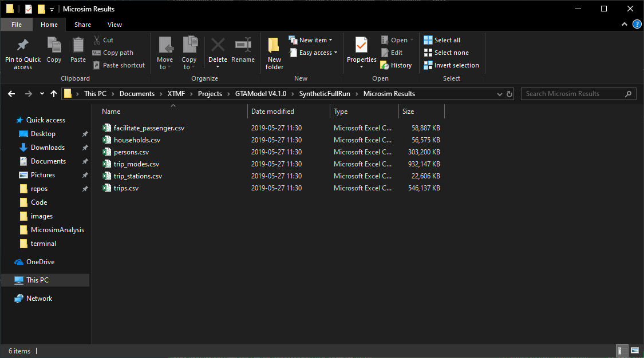Open the Move to menu
644x358 pixels.
(x=165, y=53)
